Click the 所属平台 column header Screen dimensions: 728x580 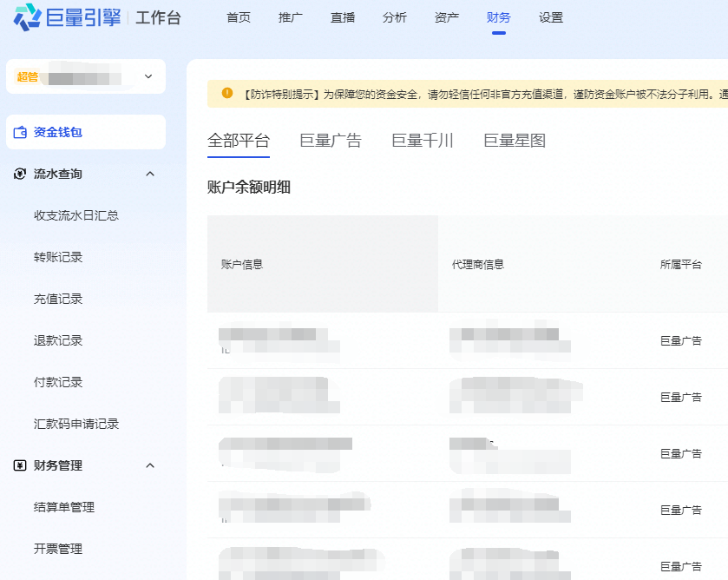click(681, 265)
